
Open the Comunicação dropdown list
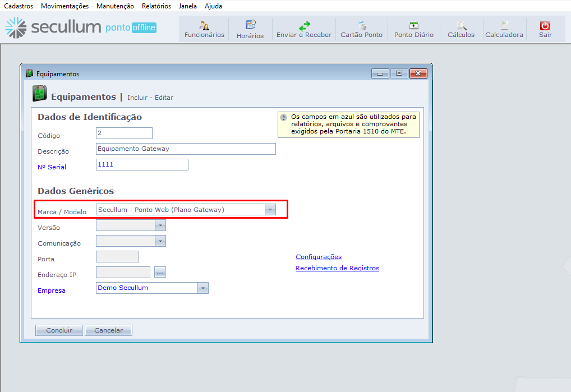coord(160,241)
